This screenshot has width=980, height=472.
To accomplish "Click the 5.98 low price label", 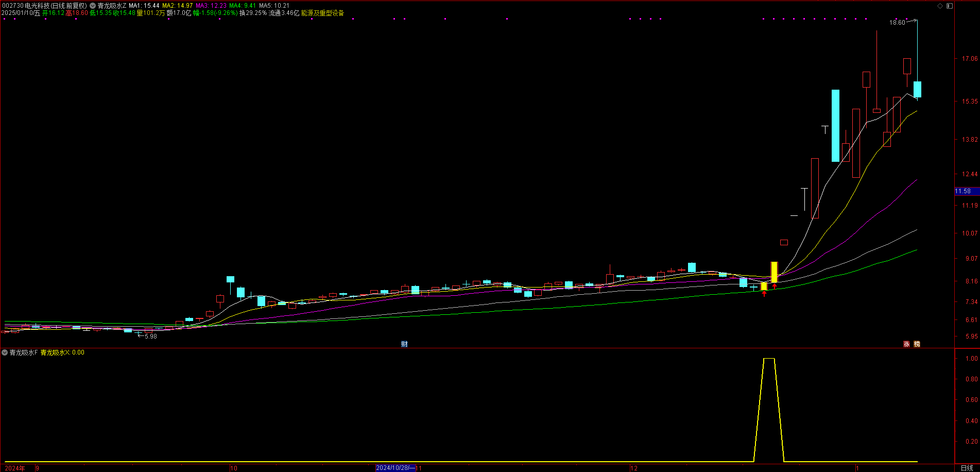I will pos(150,336).
